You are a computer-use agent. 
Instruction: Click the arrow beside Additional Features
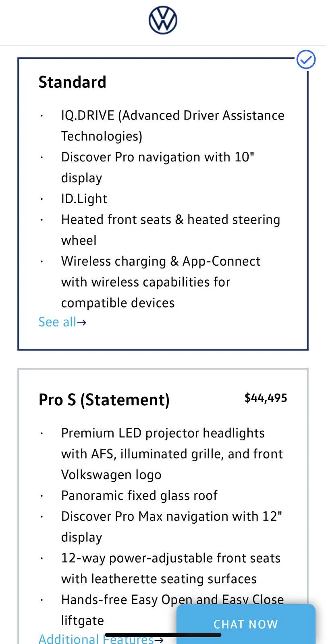coord(159,640)
